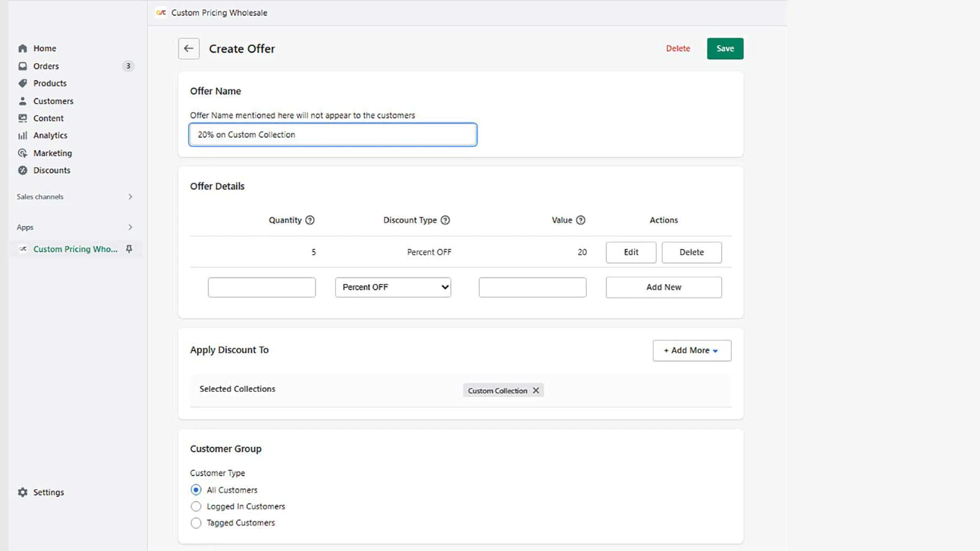Choose the Tagged Customers radio button
980x551 pixels.
click(x=196, y=523)
